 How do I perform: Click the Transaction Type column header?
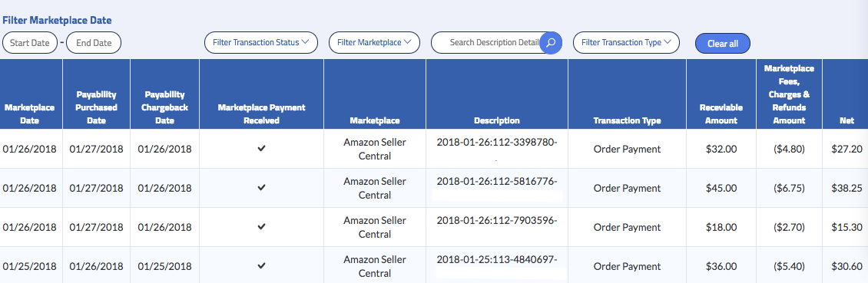627,120
